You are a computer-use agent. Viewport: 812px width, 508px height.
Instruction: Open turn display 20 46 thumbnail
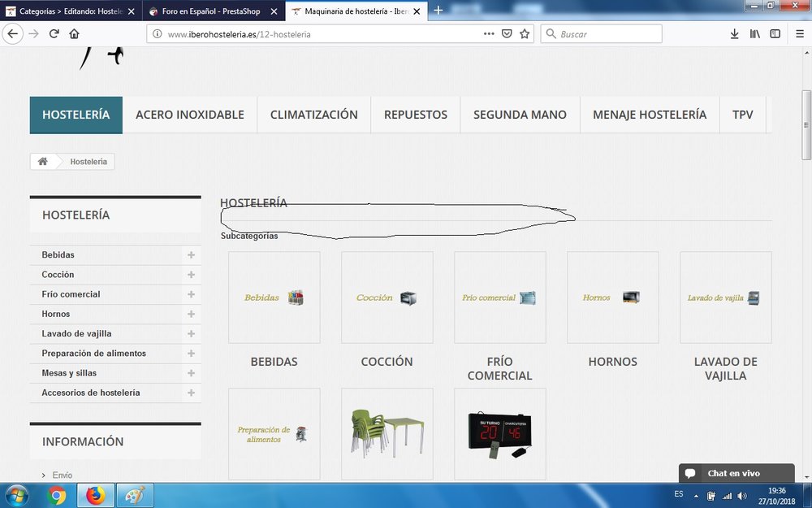click(x=499, y=434)
